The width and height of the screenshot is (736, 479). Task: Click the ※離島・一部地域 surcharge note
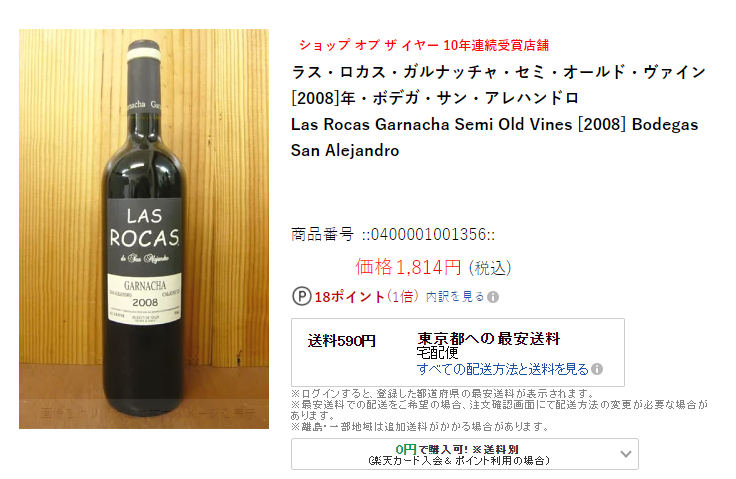tap(419, 426)
